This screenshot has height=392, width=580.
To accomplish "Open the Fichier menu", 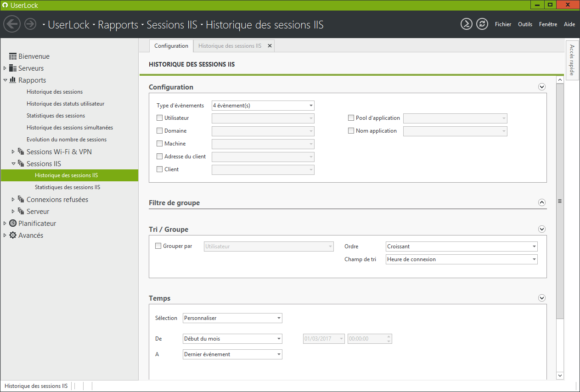I will click(503, 24).
